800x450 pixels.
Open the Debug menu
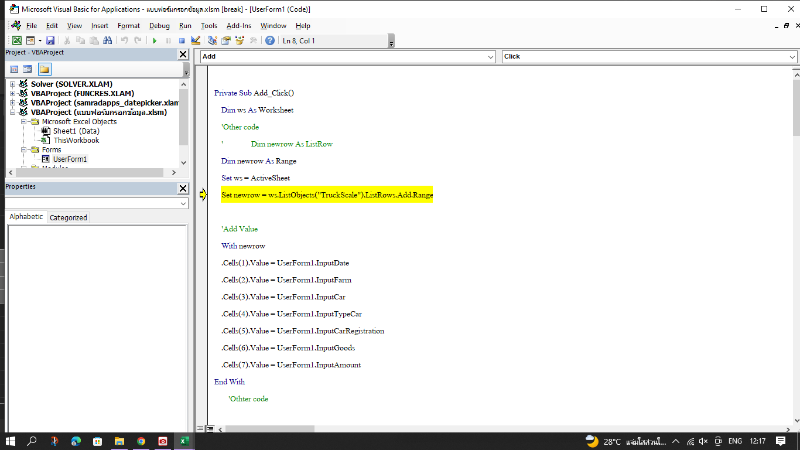point(160,25)
